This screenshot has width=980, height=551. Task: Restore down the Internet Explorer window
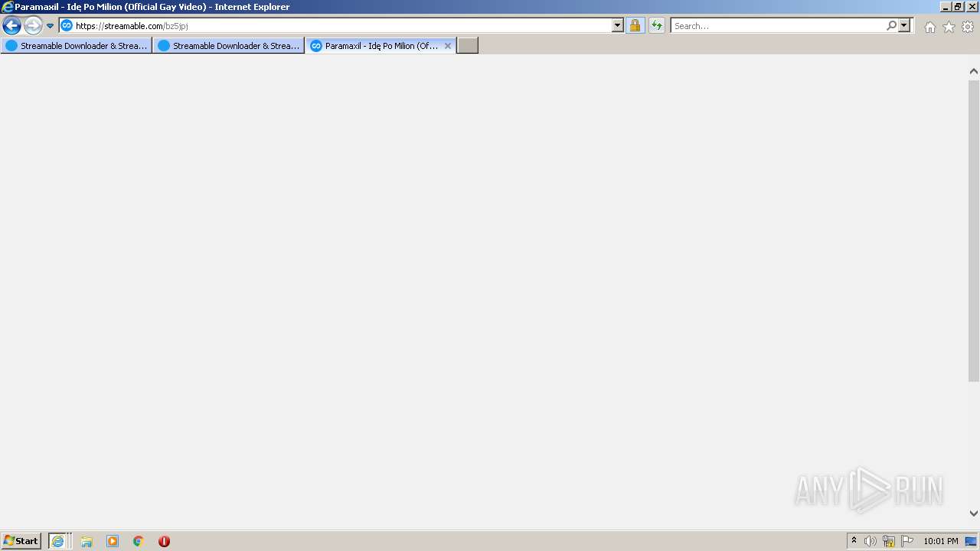[x=959, y=7]
